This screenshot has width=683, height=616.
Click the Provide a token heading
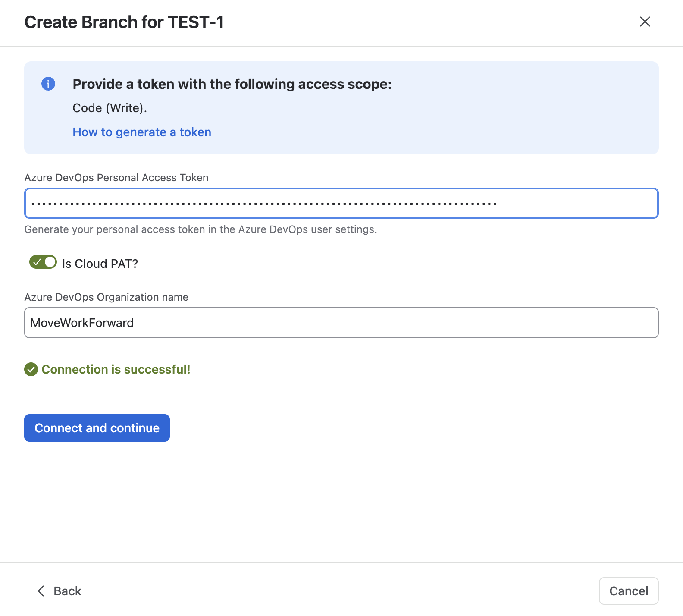click(232, 84)
